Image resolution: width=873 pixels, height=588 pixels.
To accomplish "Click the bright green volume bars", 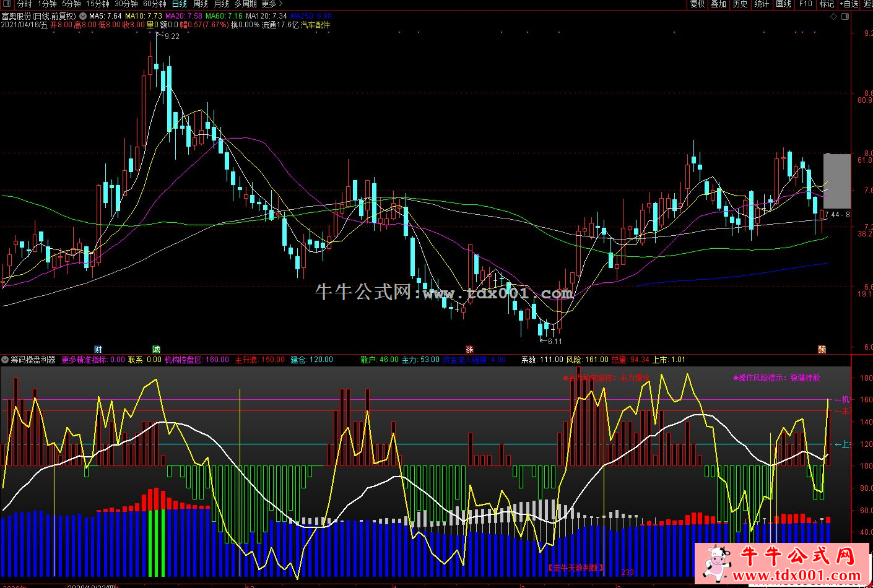I will tap(156, 543).
